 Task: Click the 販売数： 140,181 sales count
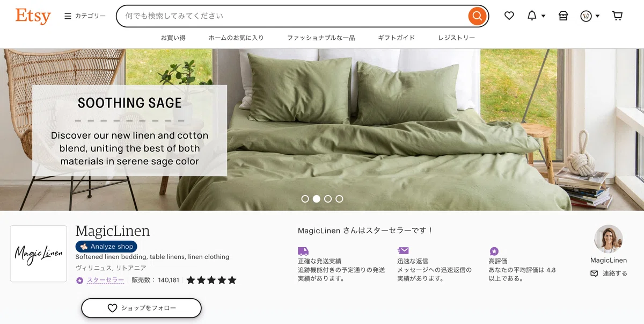[x=156, y=280]
